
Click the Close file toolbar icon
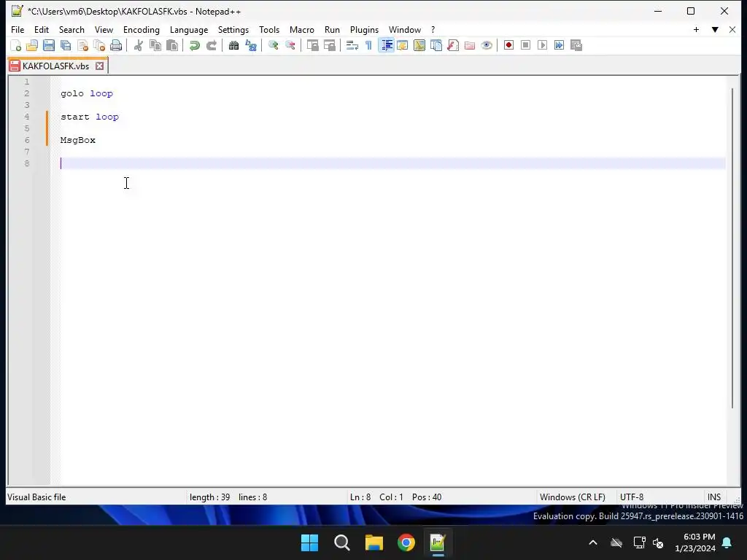(82, 45)
